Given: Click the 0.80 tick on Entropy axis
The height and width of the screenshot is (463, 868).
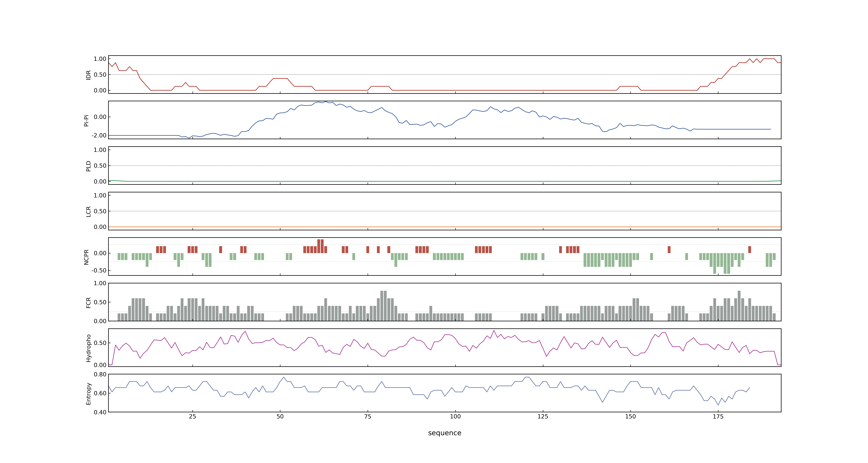Looking at the screenshot, I should (100, 374).
